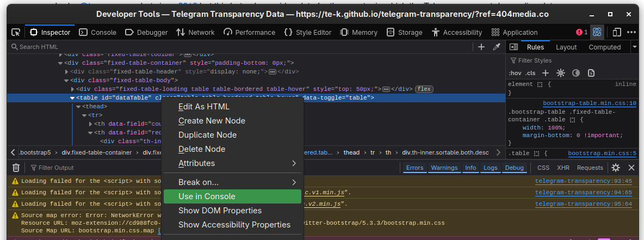
Task: Open the React DevTools atom icon
Action: coord(597,32)
